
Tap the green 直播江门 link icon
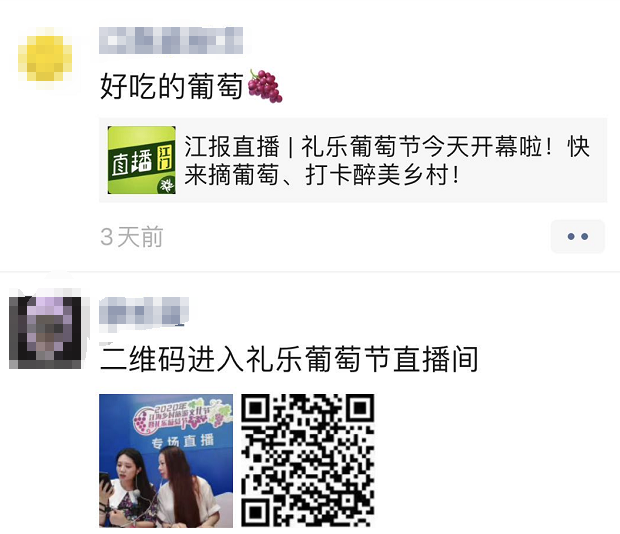click(x=142, y=160)
